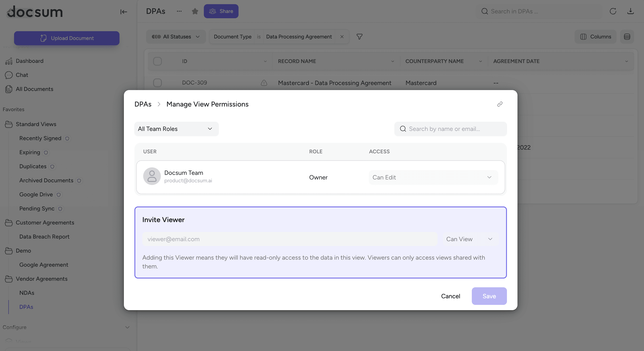Viewport: 644px width, 351px height.
Task: Open Dashboard from the sidebar
Action: (x=29, y=61)
